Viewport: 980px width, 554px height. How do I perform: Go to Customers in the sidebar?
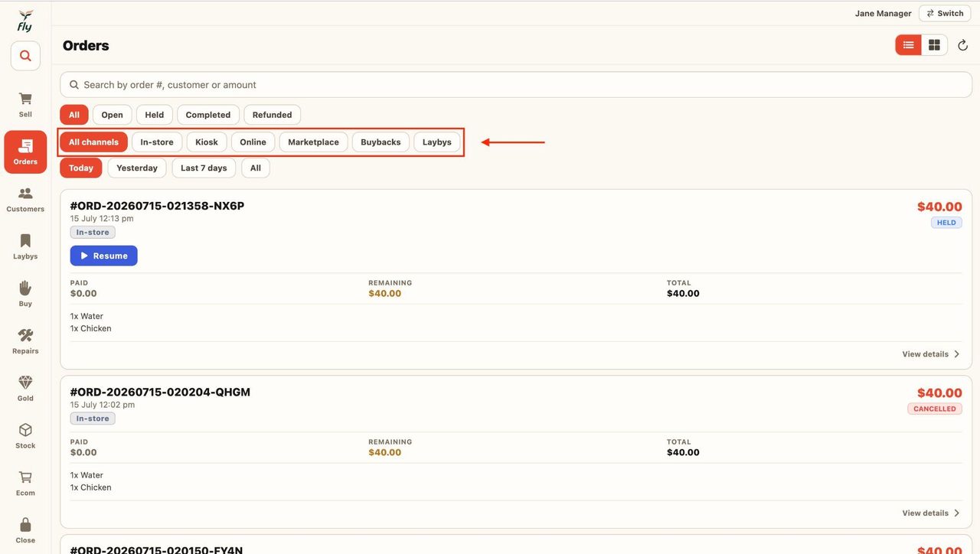(x=25, y=199)
